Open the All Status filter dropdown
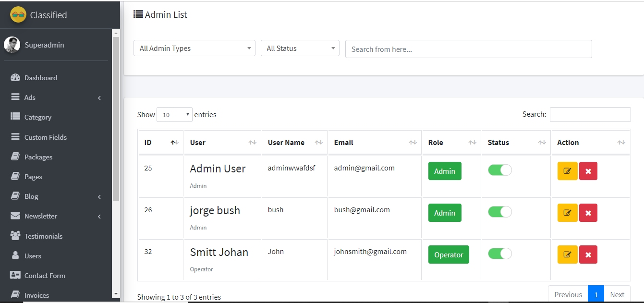The width and height of the screenshot is (644, 303). click(300, 48)
